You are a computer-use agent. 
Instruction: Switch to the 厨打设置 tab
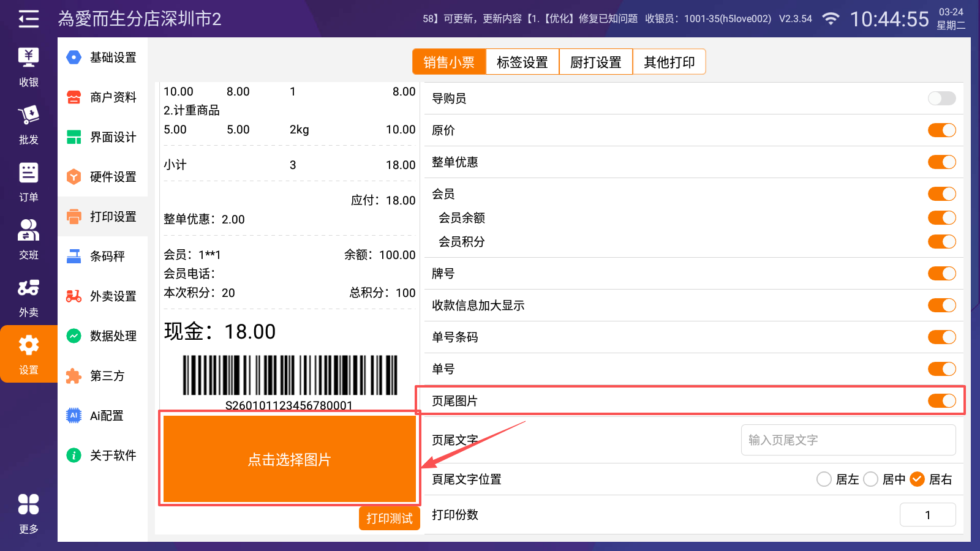click(x=595, y=62)
